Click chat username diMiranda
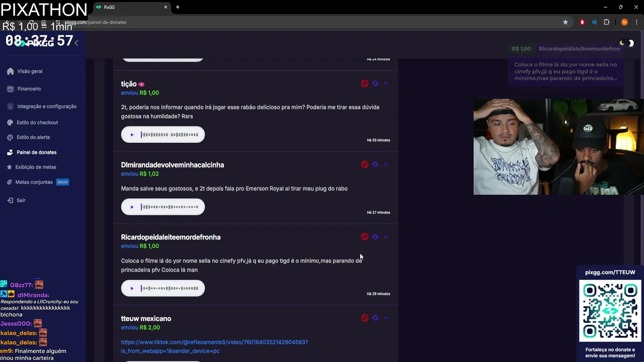 [33, 295]
